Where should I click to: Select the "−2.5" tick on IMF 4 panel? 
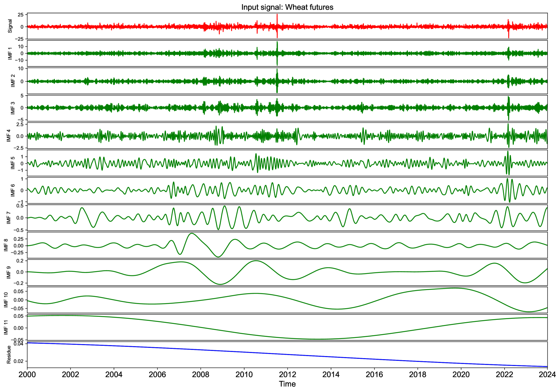tap(18, 147)
